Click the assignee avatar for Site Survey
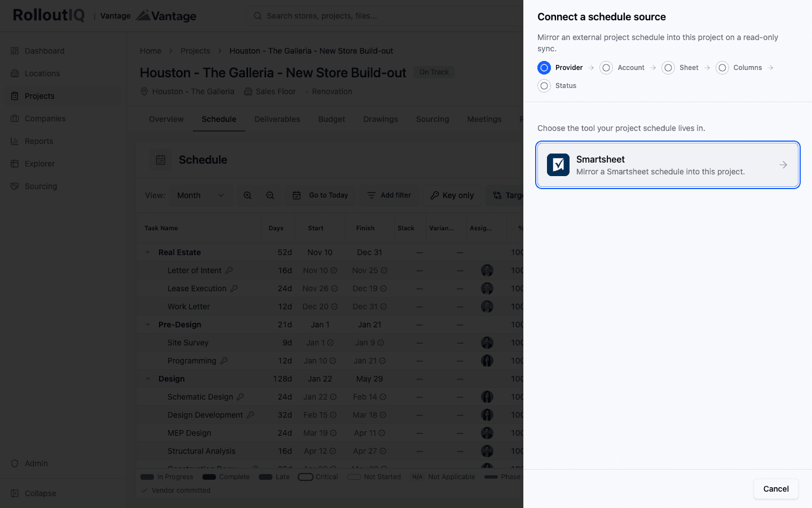The width and height of the screenshot is (812, 508). (487, 343)
